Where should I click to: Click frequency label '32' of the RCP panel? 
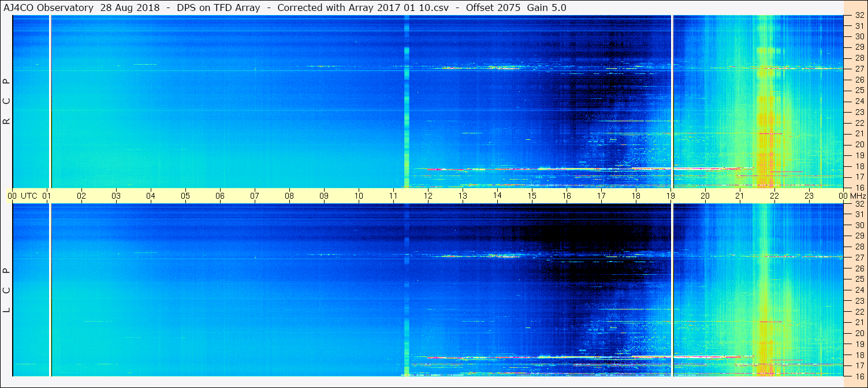tap(859, 16)
